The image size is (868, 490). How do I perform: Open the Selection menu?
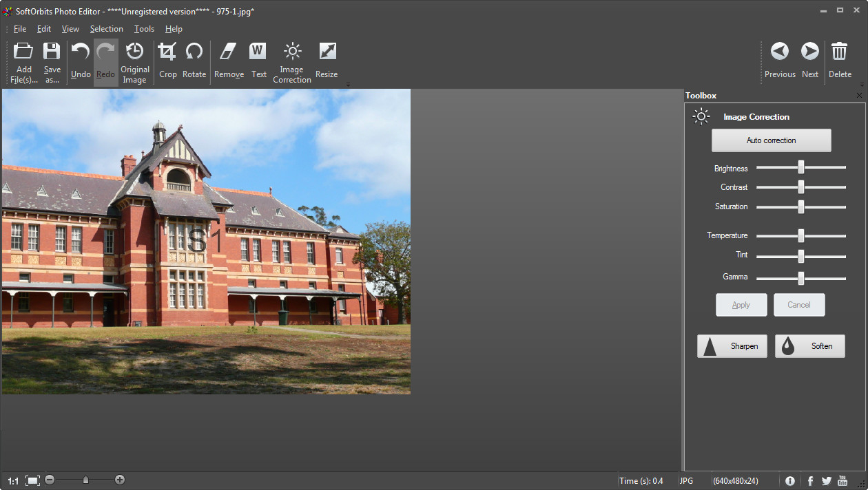coord(107,29)
